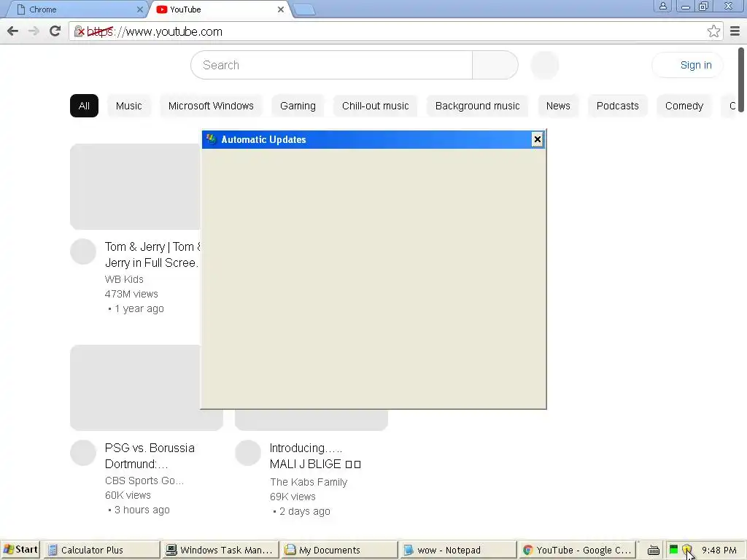747x560 pixels.
Task: Select the Music filter chip
Action: pos(128,106)
